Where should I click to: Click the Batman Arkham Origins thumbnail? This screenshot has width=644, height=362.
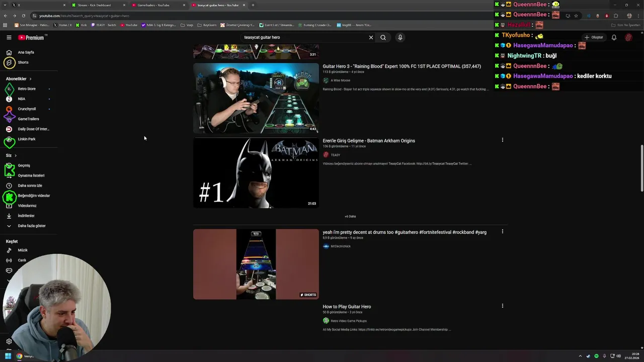[x=256, y=172]
